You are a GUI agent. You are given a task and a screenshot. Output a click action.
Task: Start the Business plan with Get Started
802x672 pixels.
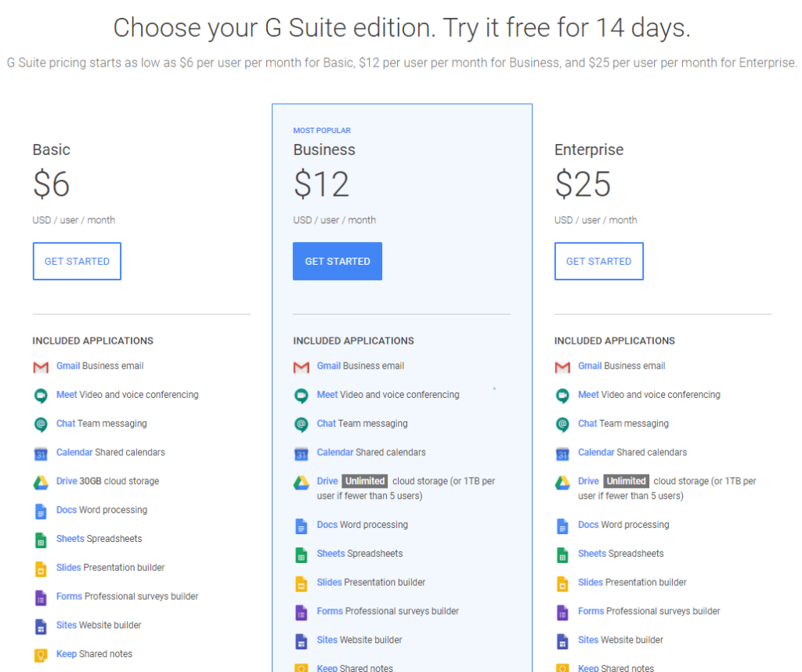[x=338, y=262]
